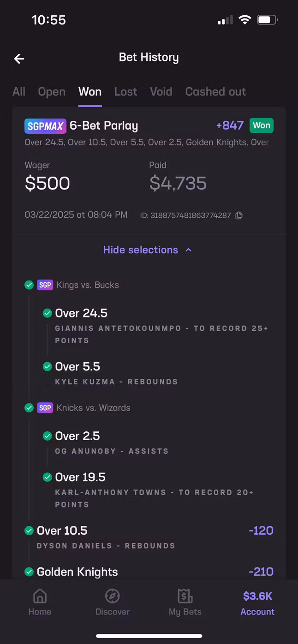Viewport: 298px width, 644px height.
Task: Tap green checkmark next to Over 24.5
Action: coord(47,313)
